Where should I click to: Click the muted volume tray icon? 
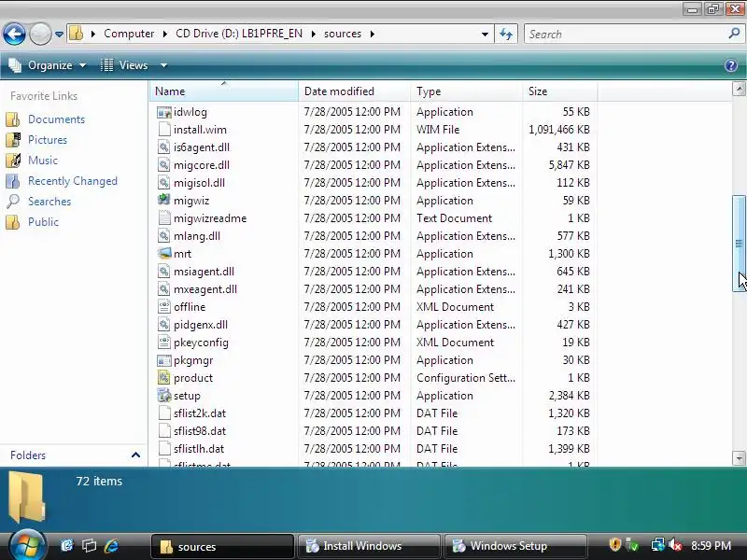[x=675, y=545]
